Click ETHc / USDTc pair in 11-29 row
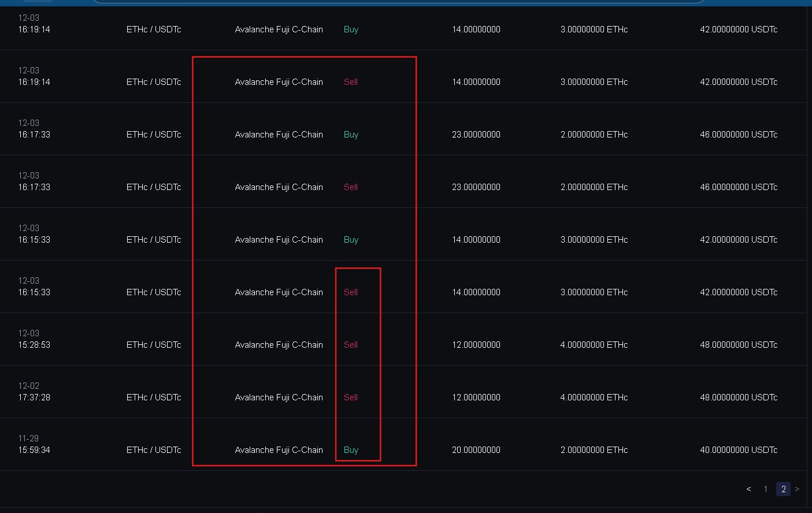The width and height of the screenshot is (812, 513). 154,450
